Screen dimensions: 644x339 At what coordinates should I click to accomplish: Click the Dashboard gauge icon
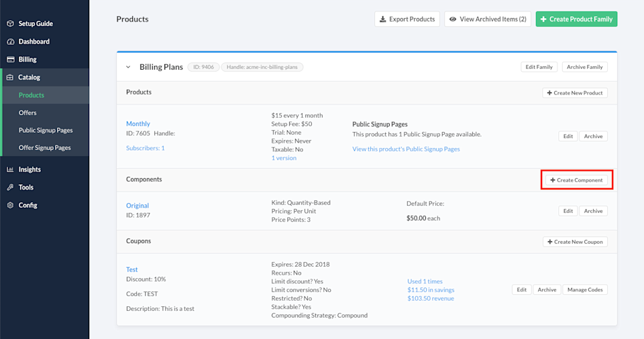click(10, 42)
